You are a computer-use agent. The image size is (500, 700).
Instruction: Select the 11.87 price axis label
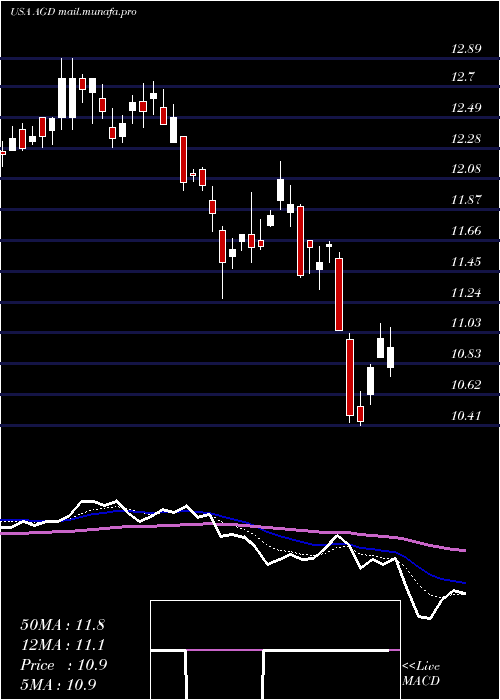point(466,200)
